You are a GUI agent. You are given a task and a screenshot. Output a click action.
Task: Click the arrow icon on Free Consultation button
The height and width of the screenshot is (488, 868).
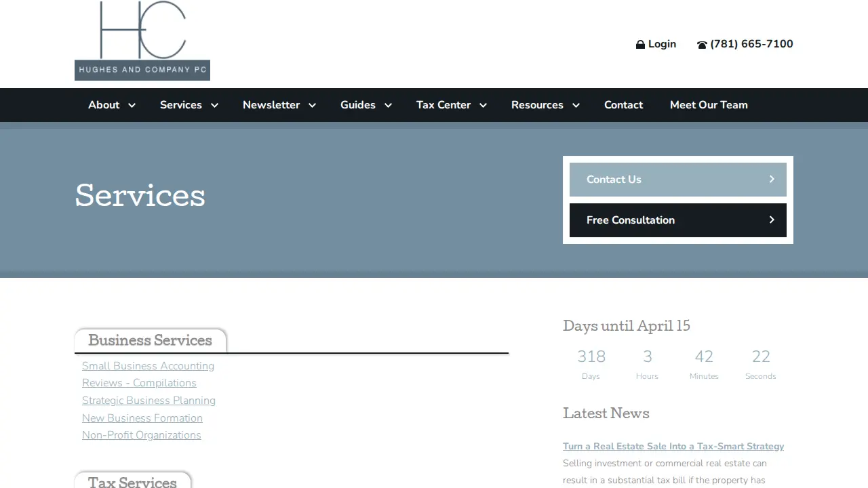pyautogui.click(x=772, y=220)
